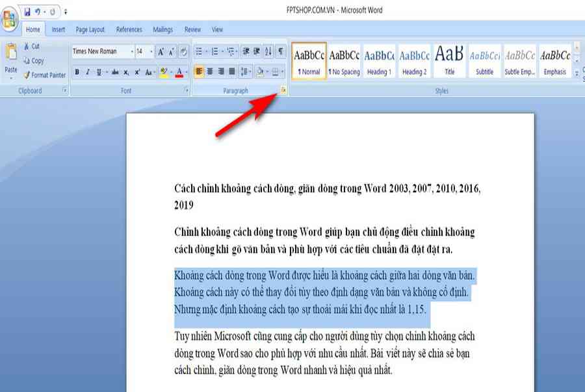Apply red font color
Screen dimensions: 585x392
[179, 72]
